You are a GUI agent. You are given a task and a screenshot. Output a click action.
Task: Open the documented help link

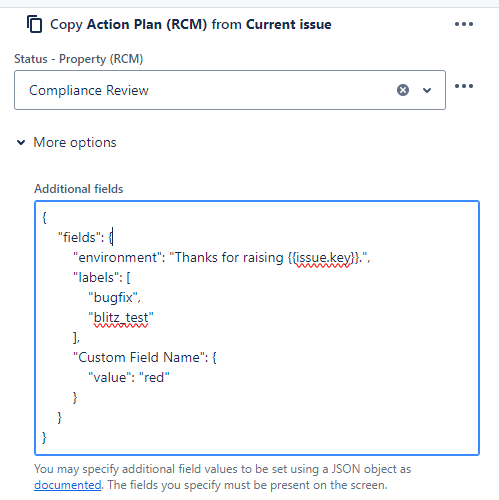click(68, 485)
